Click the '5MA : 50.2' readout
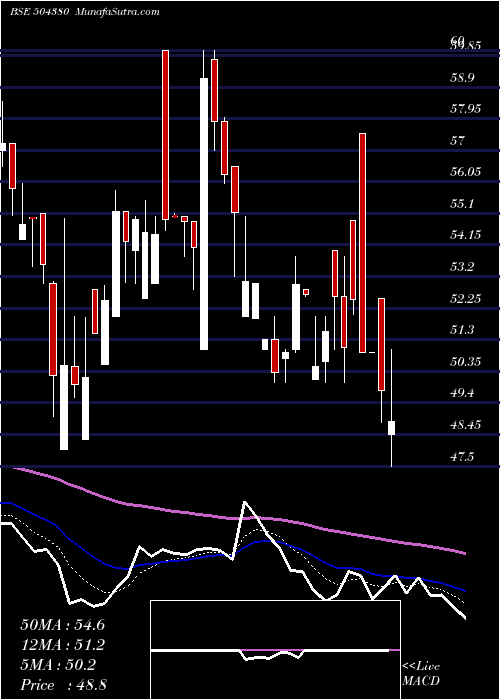The image size is (500, 700). (x=58, y=665)
